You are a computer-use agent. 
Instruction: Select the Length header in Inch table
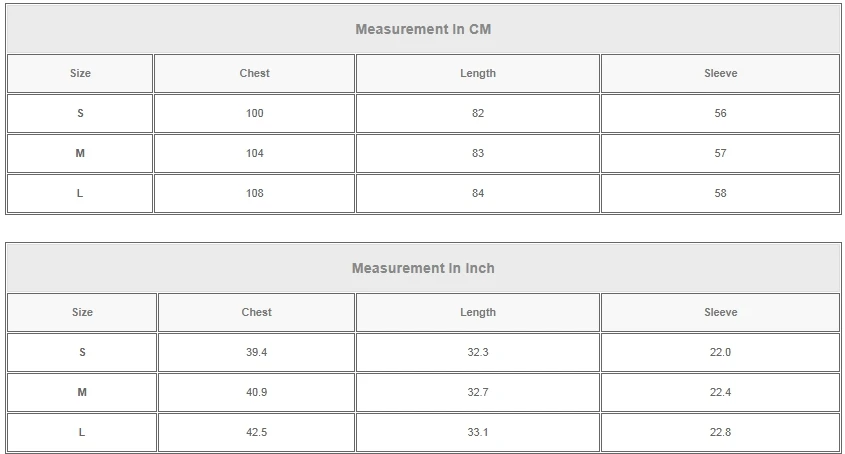(x=478, y=313)
